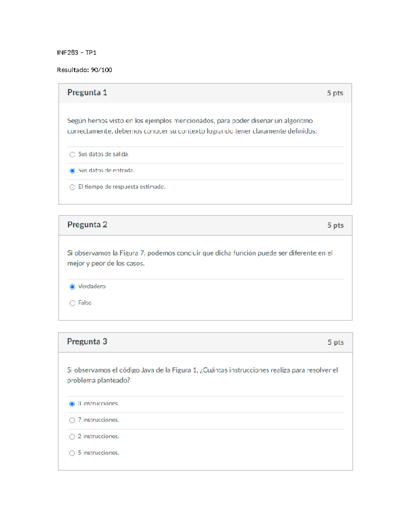The height and width of the screenshot is (532, 411).
Task: Select the 'Verdadero' radio button
Action: click(x=72, y=287)
